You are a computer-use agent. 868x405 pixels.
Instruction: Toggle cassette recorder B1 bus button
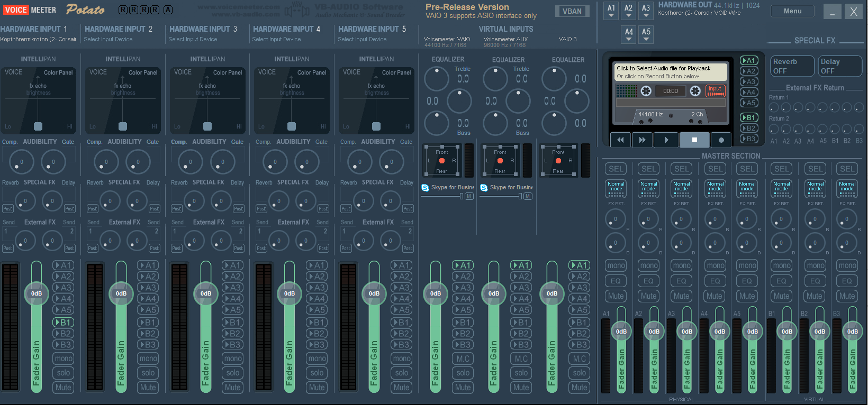pos(749,117)
